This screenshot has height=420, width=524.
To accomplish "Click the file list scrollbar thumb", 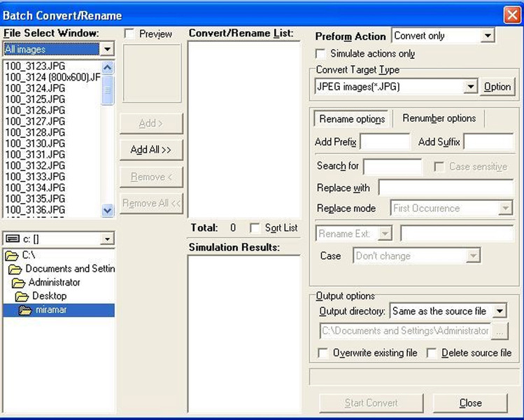I will pos(107,90).
